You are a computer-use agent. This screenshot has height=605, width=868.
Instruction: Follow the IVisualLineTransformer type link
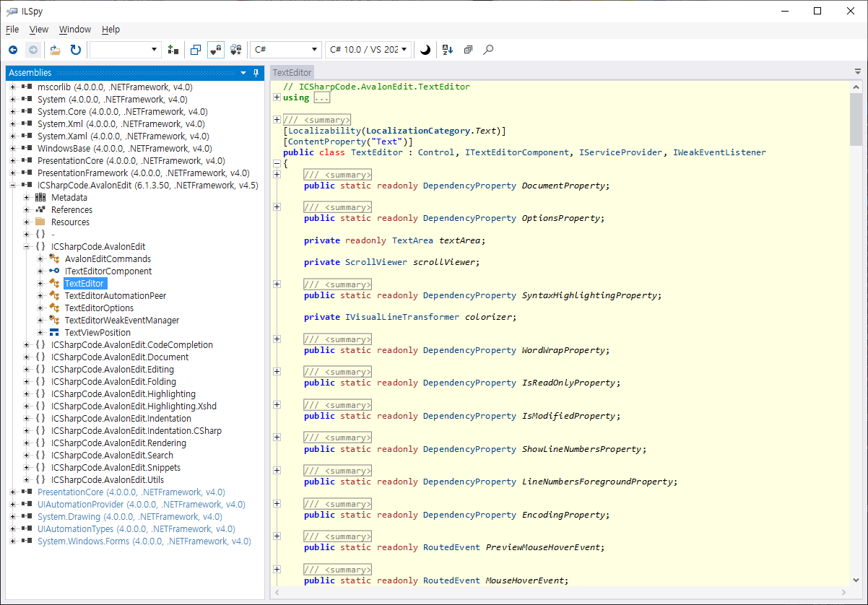point(402,317)
